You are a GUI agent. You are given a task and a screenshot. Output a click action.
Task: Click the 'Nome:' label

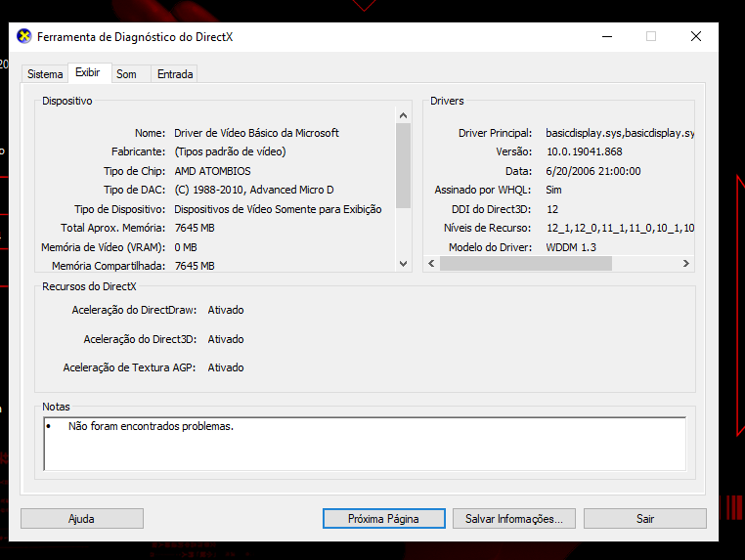pyautogui.click(x=151, y=133)
